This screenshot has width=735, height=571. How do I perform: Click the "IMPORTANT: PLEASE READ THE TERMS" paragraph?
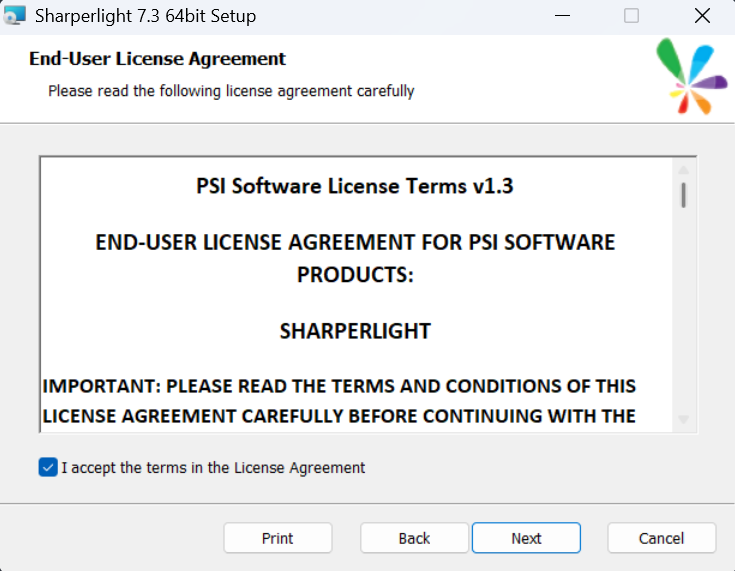pos(339,386)
